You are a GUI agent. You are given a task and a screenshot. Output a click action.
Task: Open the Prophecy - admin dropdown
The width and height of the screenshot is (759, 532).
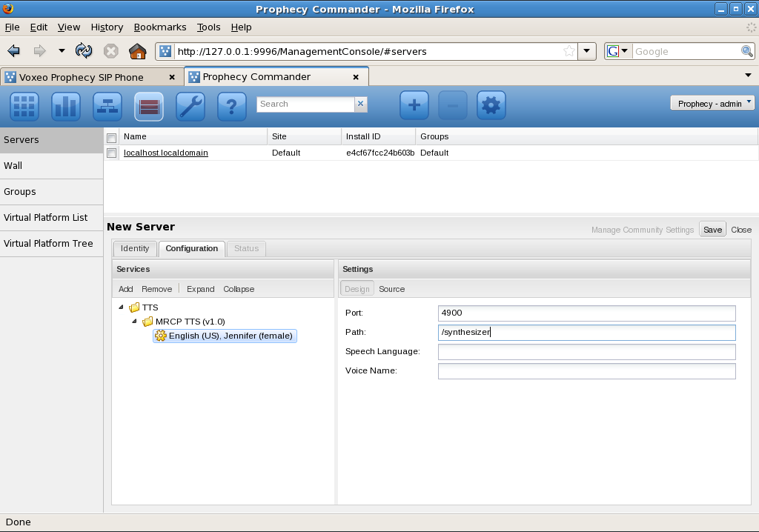712,103
